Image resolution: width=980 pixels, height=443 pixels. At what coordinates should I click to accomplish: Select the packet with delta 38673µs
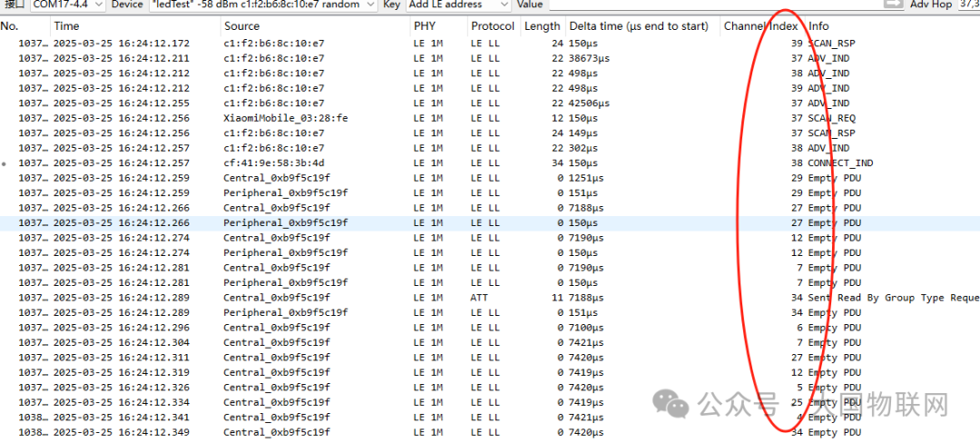point(490,58)
